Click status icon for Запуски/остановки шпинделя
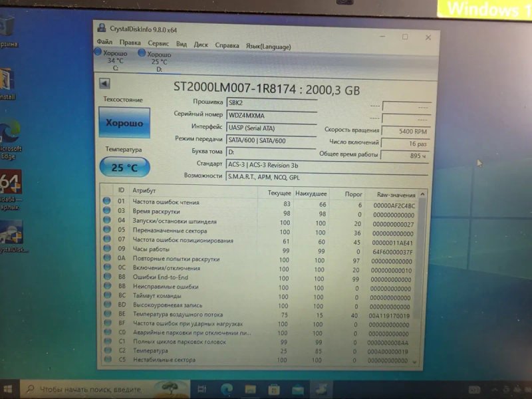Viewport: 532px width, 399px height. point(107,220)
